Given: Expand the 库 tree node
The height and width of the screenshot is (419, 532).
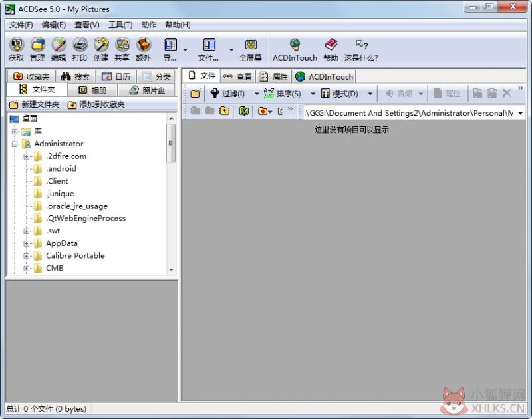Looking at the screenshot, I should coord(15,131).
